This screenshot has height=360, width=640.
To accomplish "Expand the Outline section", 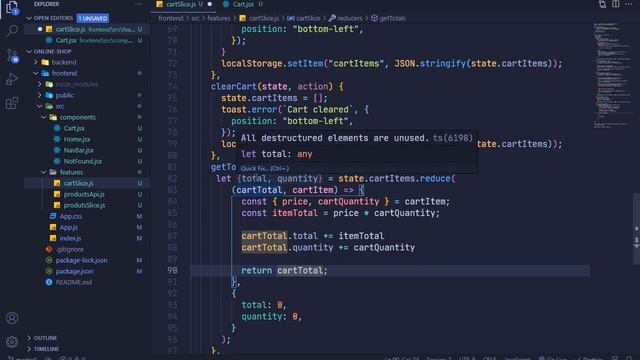I will coord(29,338).
